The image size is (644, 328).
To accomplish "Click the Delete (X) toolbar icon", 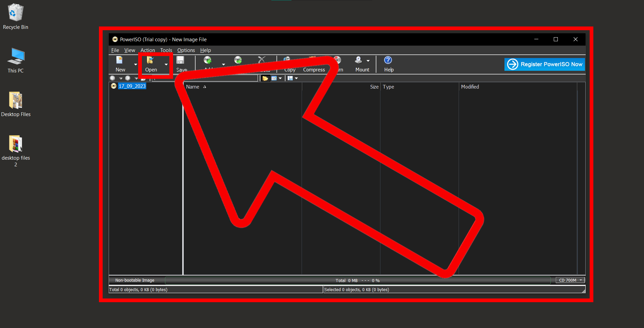I will 261,60.
